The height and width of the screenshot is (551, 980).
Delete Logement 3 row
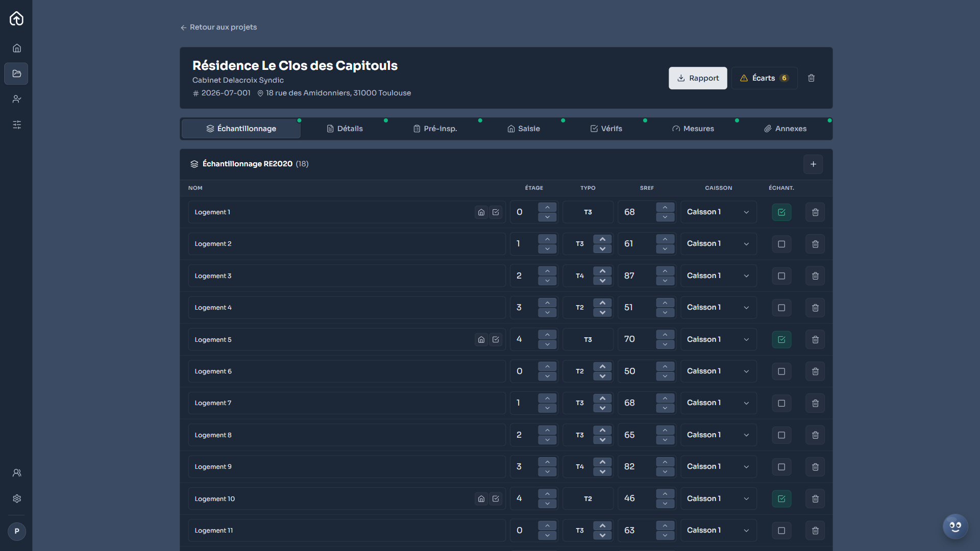click(x=815, y=276)
